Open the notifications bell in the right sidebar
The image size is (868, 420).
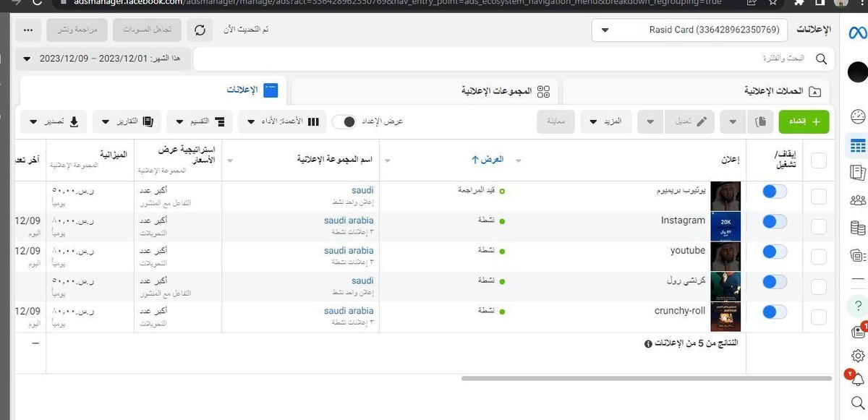click(857, 380)
